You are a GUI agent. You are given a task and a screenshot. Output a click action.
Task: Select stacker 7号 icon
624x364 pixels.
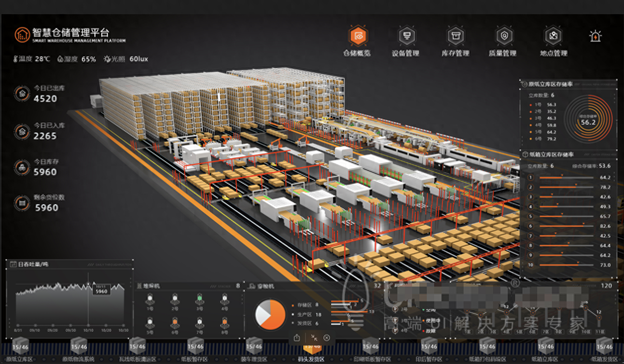coord(200,322)
